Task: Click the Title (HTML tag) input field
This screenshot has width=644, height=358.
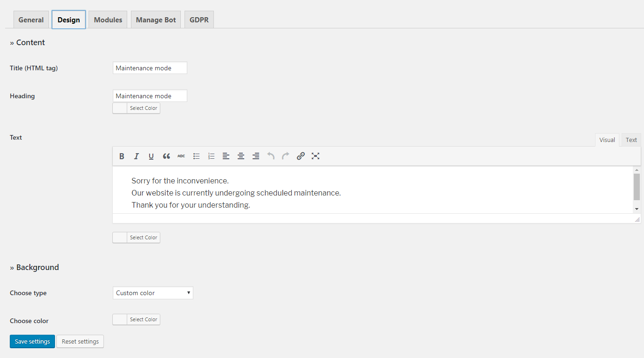Action: pyautogui.click(x=150, y=68)
